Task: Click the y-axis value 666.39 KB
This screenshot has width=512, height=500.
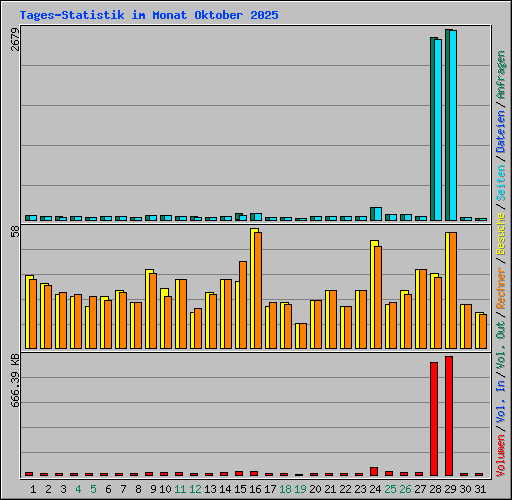Action: coord(15,381)
